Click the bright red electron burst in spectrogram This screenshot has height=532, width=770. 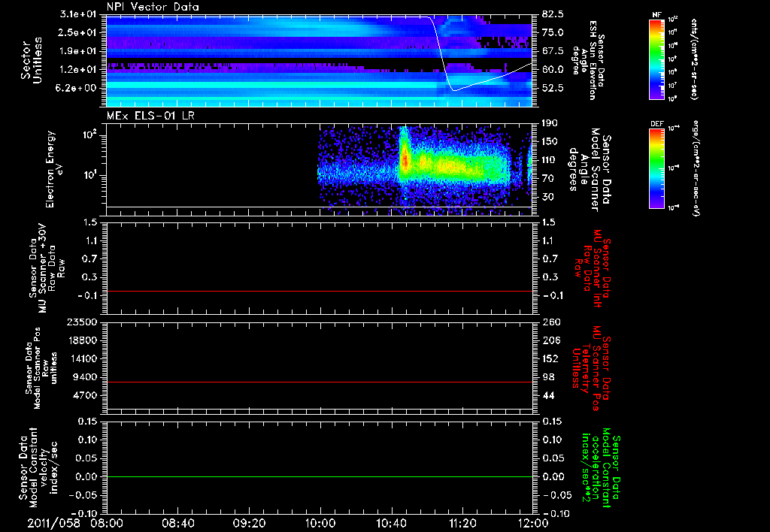click(x=405, y=159)
